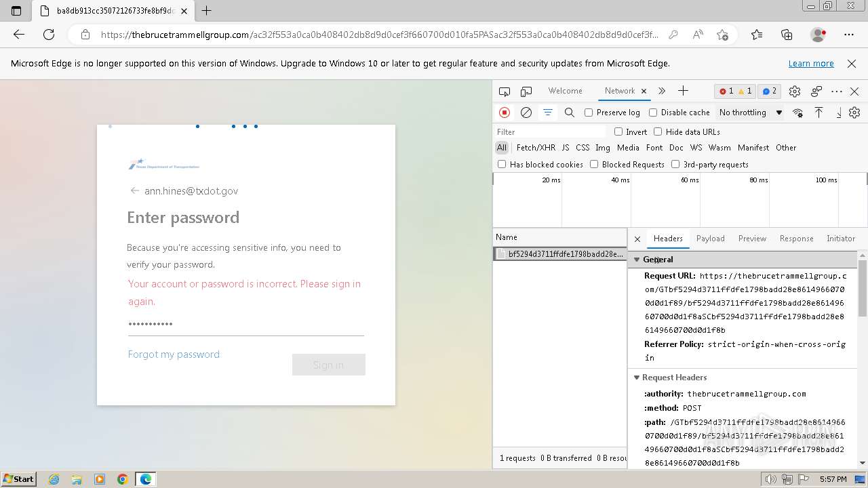This screenshot has height=488, width=868.
Task: Open DevTools feedback icon
Action: [816, 91]
